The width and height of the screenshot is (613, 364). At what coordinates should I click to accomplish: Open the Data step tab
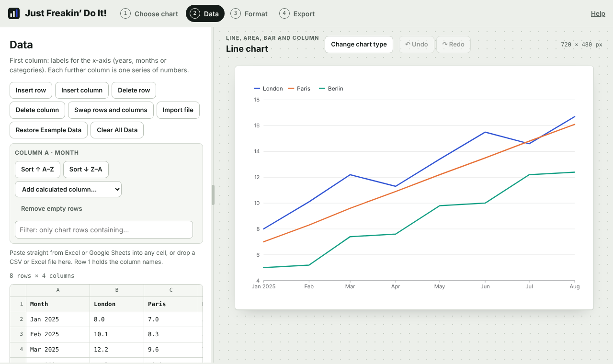click(x=205, y=14)
